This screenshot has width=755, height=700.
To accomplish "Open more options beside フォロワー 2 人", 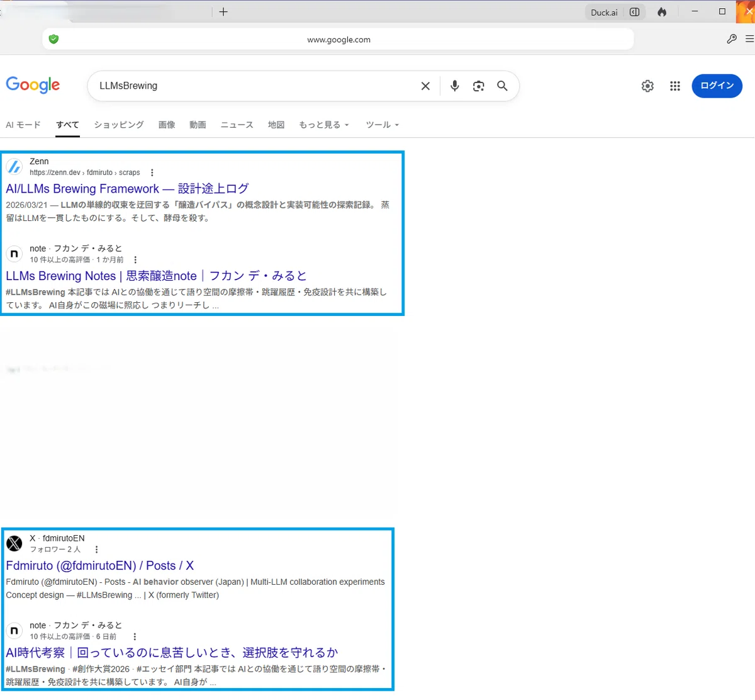I will coord(96,549).
